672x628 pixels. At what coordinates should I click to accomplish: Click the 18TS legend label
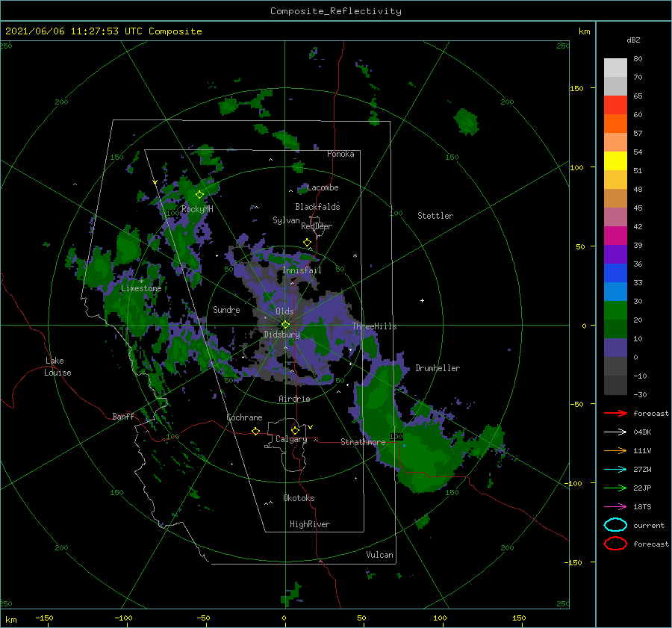tap(642, 507)
